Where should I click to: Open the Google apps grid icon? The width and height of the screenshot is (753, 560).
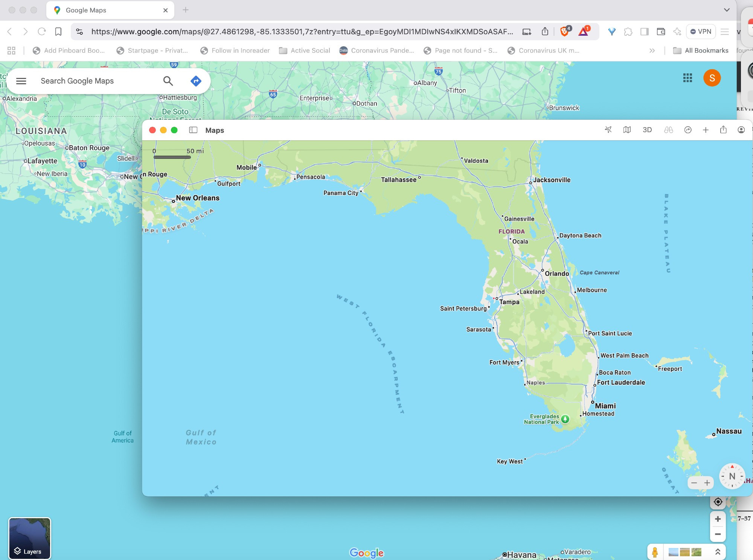click(x=687, y=78)
